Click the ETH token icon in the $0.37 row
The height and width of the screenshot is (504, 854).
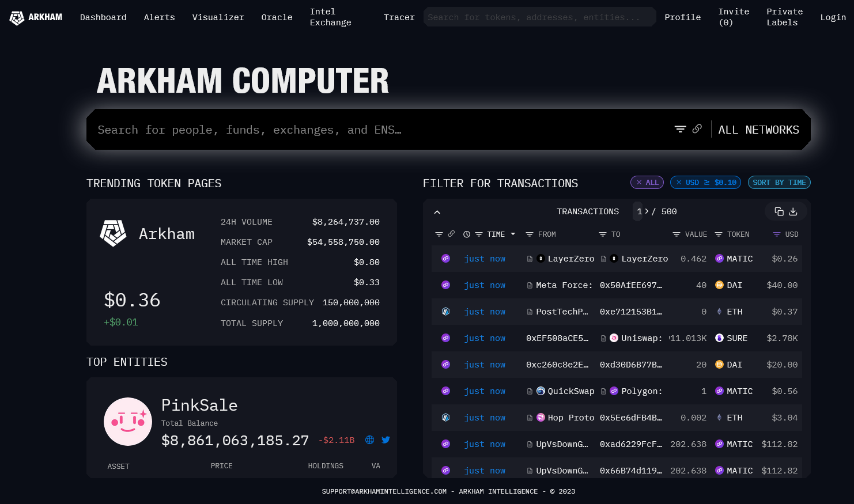(719, 312)
